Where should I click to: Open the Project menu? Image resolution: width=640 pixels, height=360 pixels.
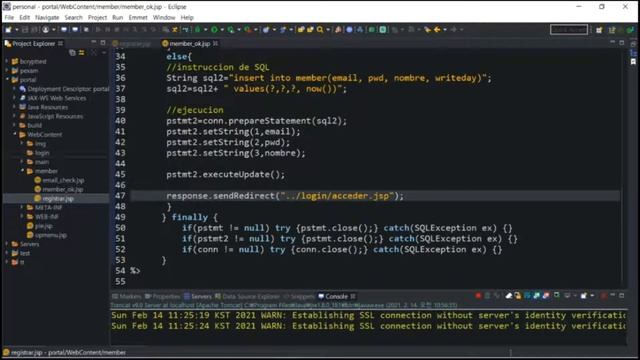(x=97, y=18)
